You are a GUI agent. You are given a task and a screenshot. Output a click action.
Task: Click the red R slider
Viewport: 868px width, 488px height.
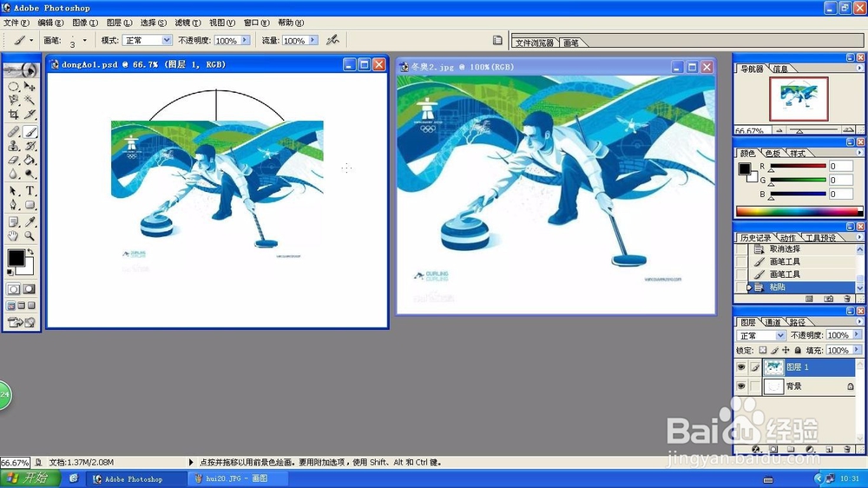pos(798,166)
